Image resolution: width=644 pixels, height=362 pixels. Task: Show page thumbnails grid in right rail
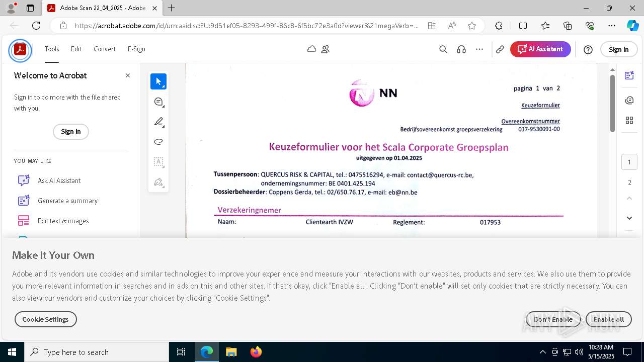point(629,120)
